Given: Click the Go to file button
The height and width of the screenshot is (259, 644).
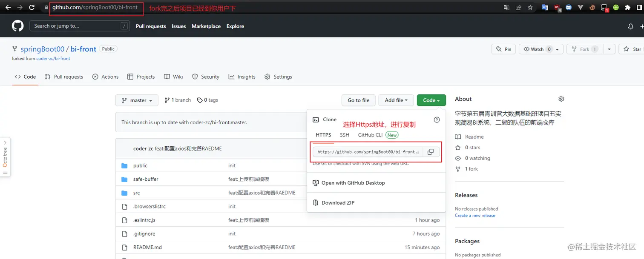Looking at the screenshot, I should [x=359, y=100].
